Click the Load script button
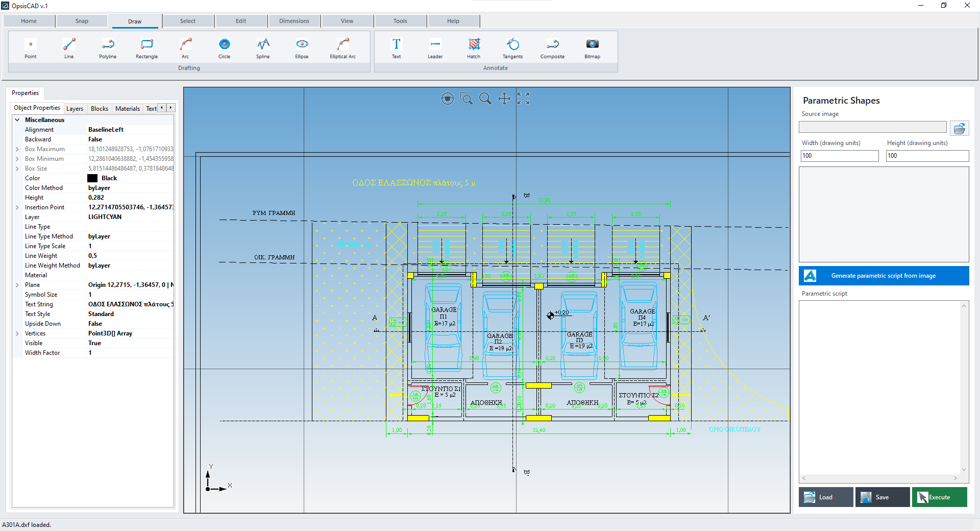 (x=826, y=497)
